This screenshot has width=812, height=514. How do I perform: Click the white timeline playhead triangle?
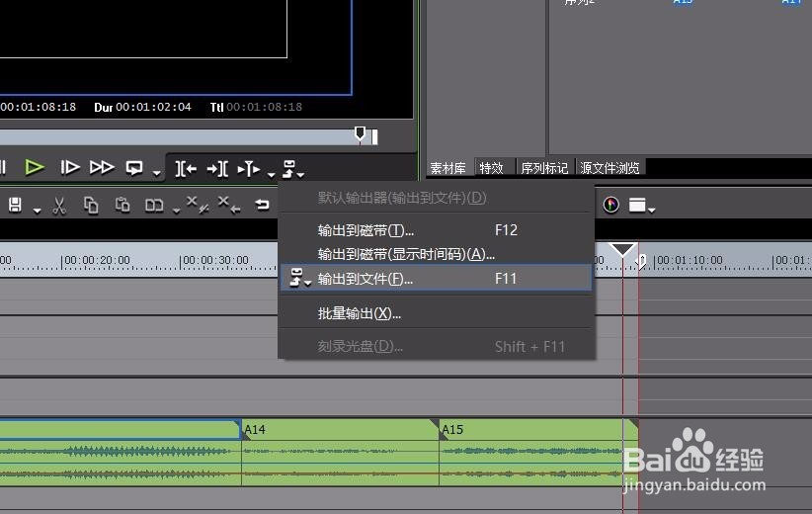622,249
